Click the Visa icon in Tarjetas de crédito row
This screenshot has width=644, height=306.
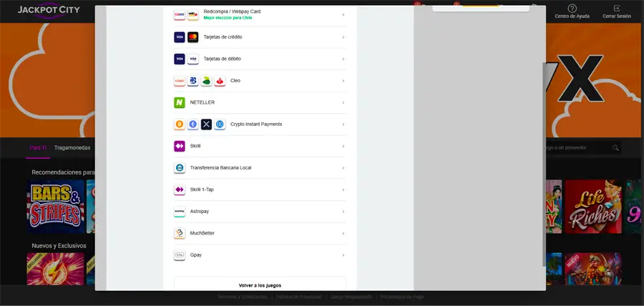(x=180, y=37)
